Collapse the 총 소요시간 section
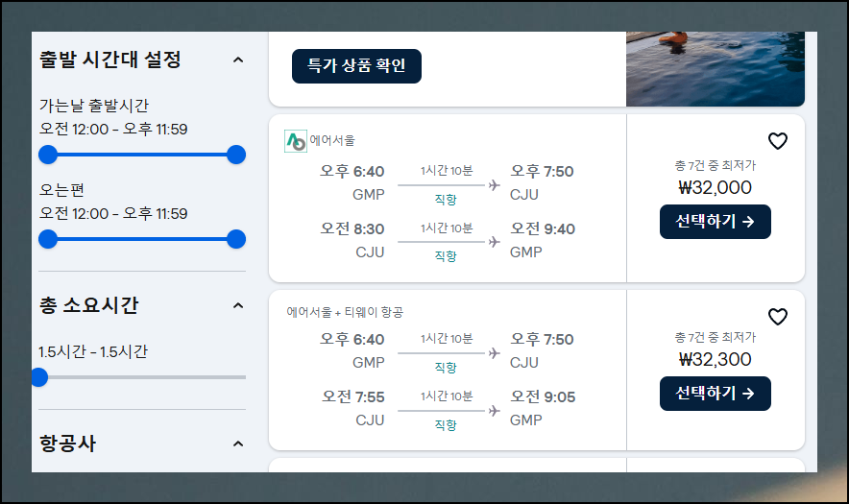 237,306
